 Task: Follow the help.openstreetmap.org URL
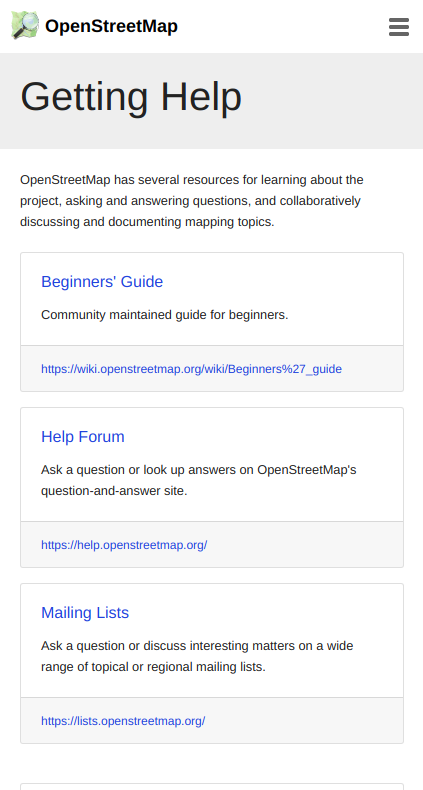(x=124, y=545)
